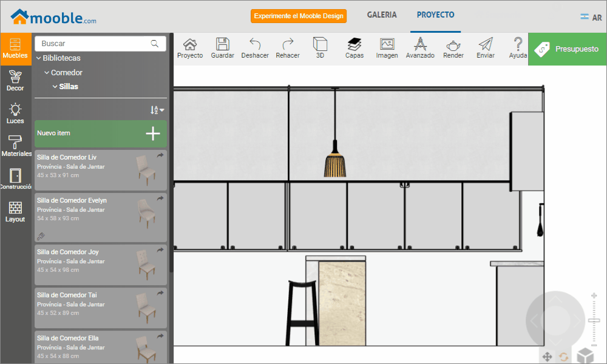Share Silla de Comedor Joy arrow icon
The width and height of the screenshot is (607, 364).
160,251
